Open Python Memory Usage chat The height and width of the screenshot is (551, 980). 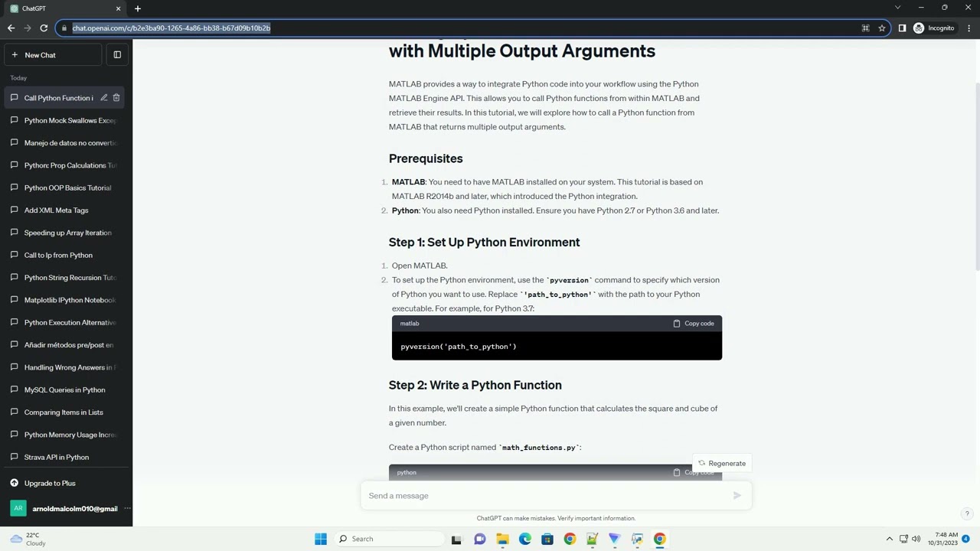point(66,435)
